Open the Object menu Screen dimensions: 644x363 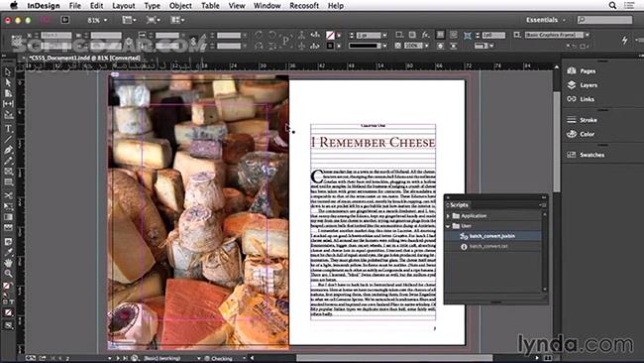[x=180, y=6]
